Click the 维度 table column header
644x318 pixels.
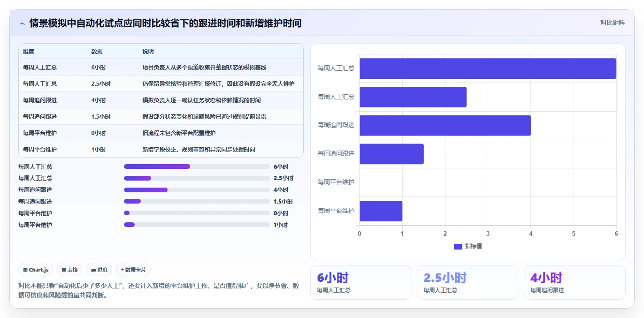(29, 52)
